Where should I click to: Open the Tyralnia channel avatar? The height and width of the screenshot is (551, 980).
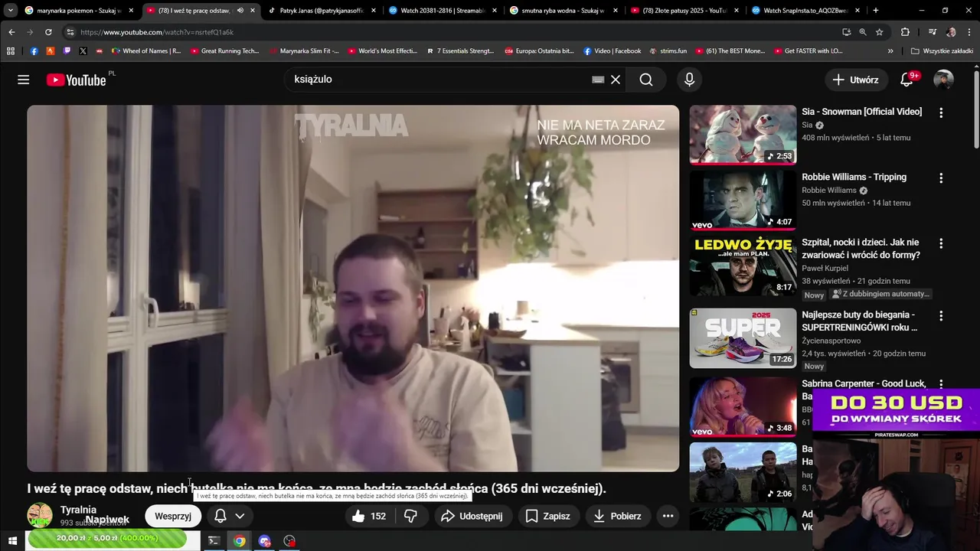pos(40,516)
